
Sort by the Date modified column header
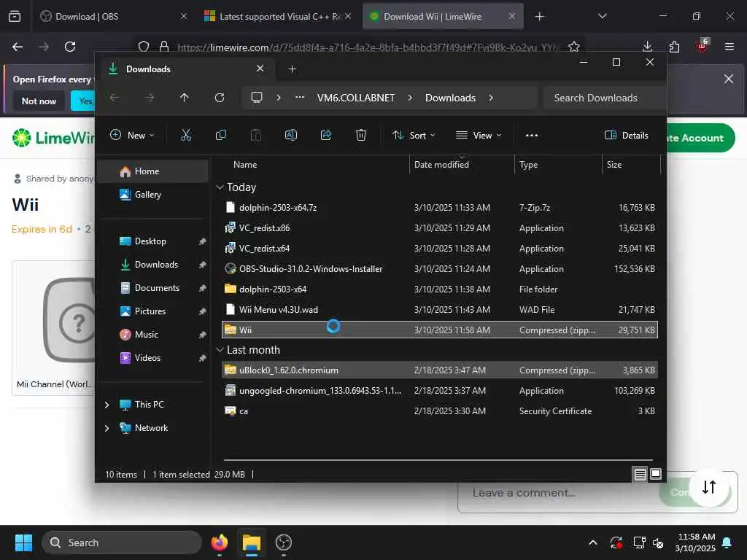click(441, 165)
